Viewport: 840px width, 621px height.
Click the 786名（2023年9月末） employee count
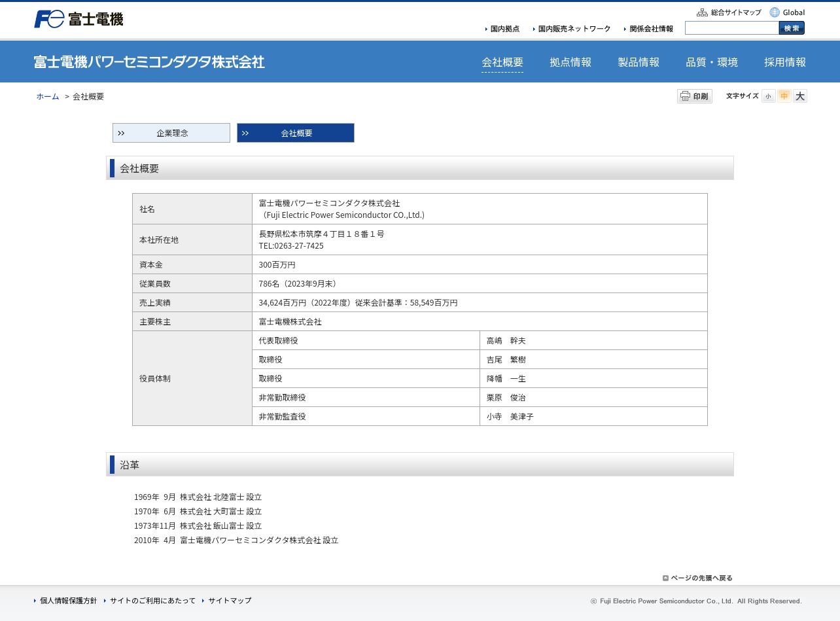[x=300, y=284]
